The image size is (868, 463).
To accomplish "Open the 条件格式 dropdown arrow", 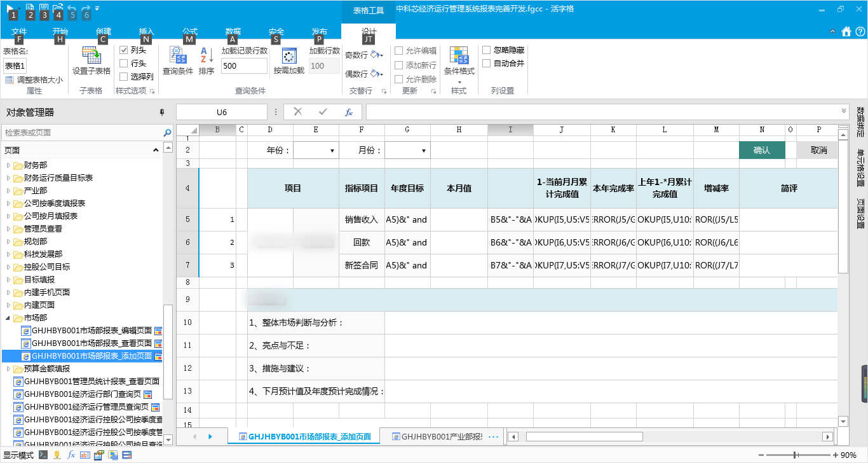I will tap(459, 82).
